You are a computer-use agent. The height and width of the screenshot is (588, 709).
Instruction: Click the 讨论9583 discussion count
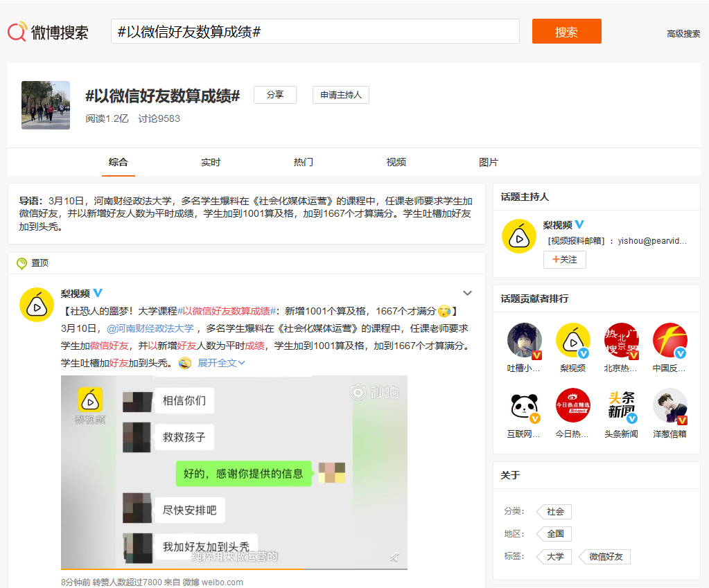tap(159, 118)
